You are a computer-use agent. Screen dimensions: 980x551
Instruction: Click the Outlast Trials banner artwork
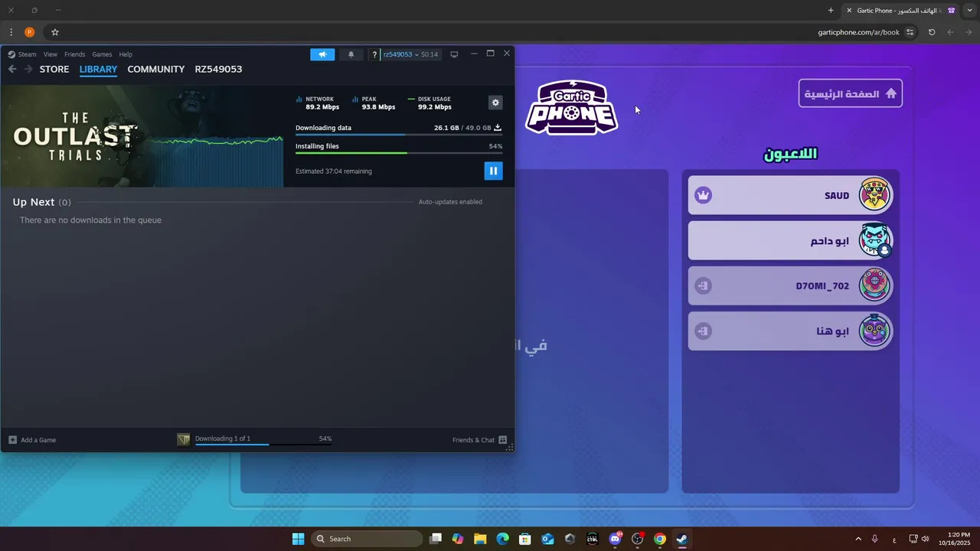click(x=142, y=136)
